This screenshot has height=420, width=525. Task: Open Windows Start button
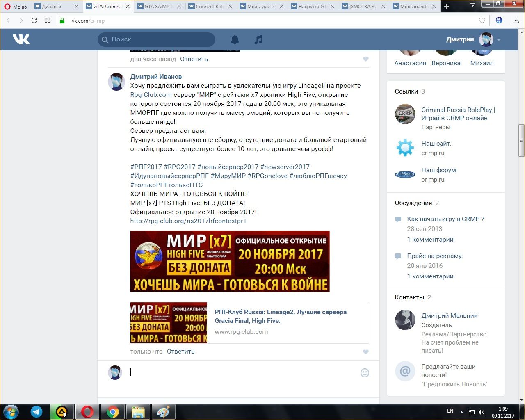tap(11, 412)
